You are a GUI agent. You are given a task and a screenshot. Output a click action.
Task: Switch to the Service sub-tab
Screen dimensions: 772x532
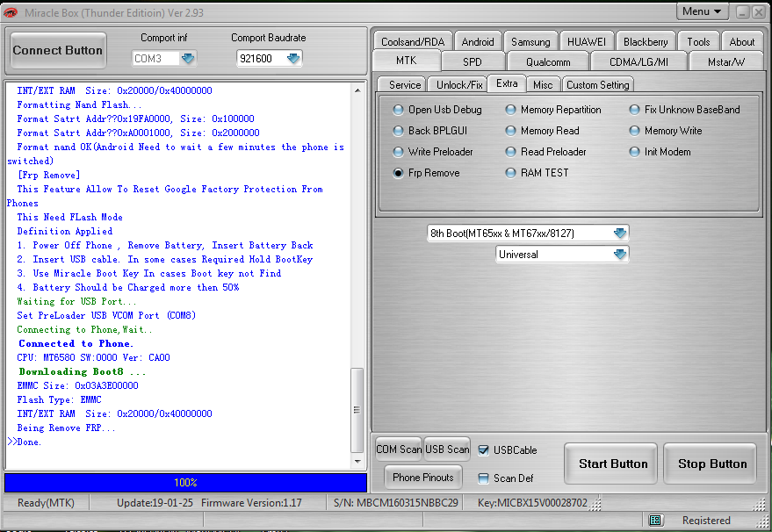[x=405, y=84]
